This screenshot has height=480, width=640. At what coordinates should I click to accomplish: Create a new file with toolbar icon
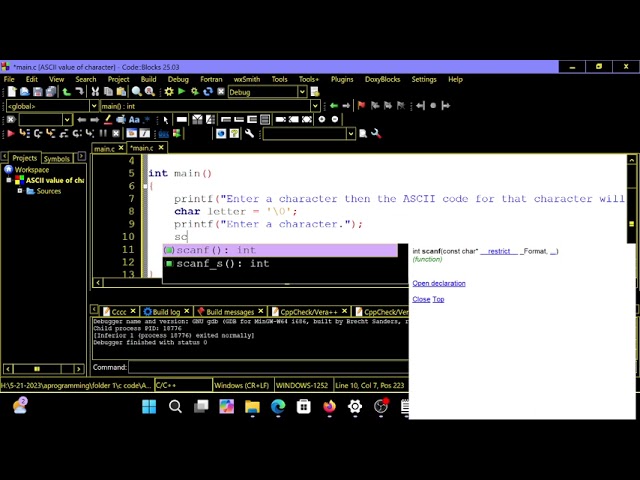tap(12, 92)
